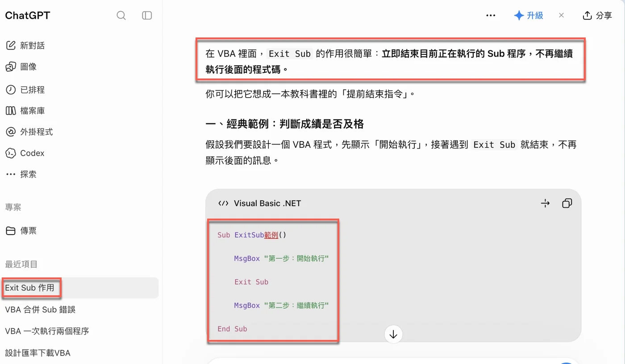Click the code line "第二步：繼續執行"
Screen dimensions: 625x364
pyautogui.click(x=281, y=306)
